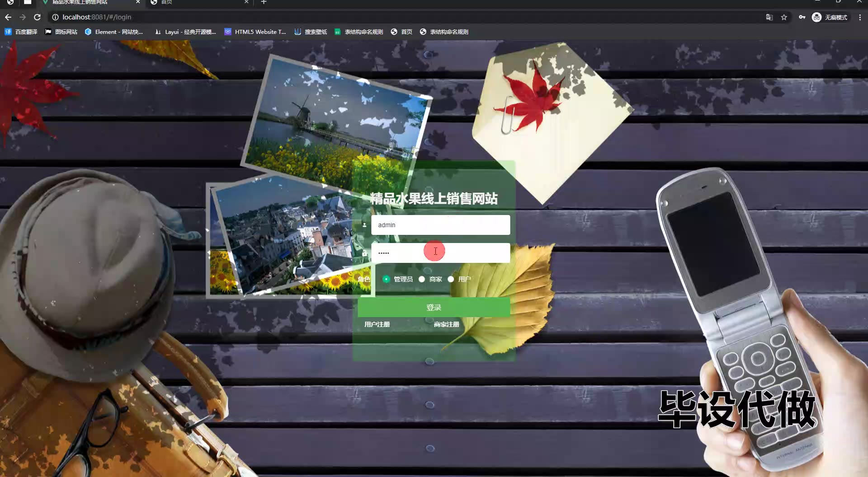Focus the address bar showing localhost:8081/#/login
The width and height of the screenshot is (868, 477).
407,17
